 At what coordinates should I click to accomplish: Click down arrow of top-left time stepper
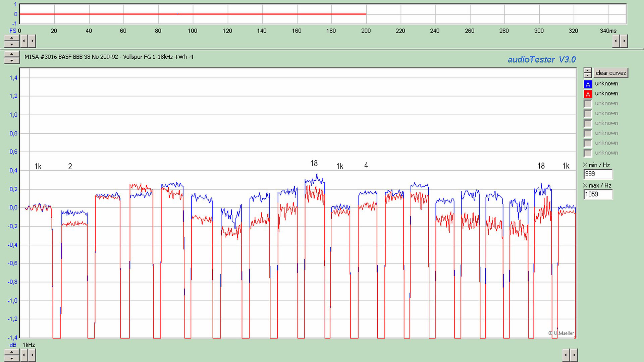point(12,44)
